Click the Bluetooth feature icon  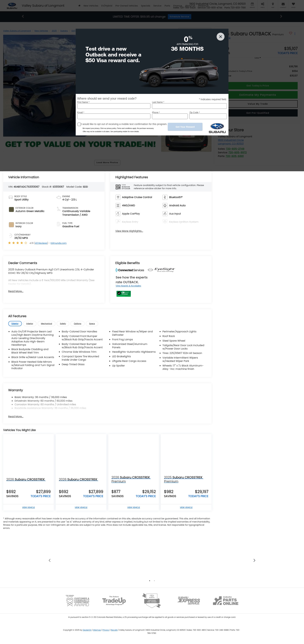coord(165,197)
